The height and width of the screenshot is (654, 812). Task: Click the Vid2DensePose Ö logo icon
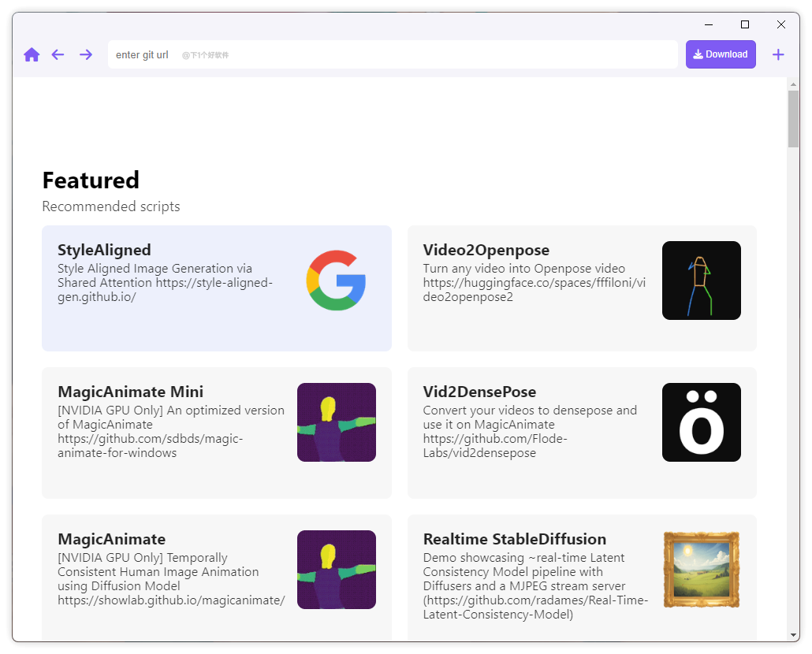(x=701, y=422)
